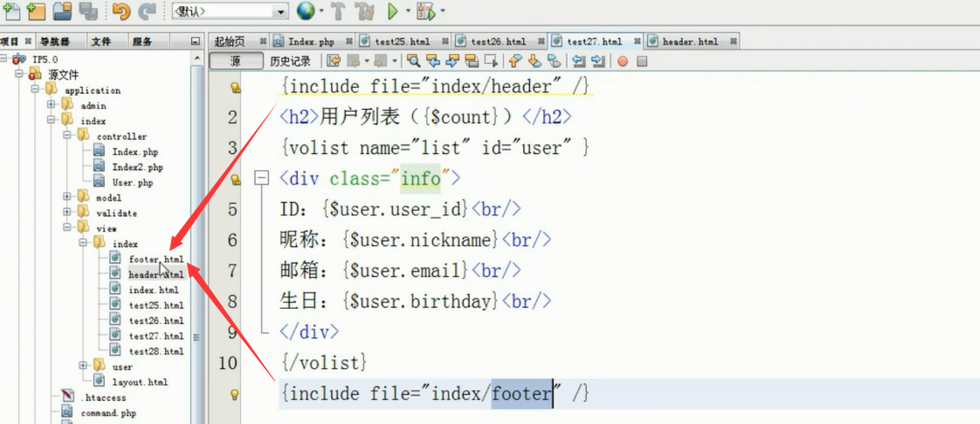Collapse the code fold at div line
This screenshot has width=980, height=424.
click(262, 179)
